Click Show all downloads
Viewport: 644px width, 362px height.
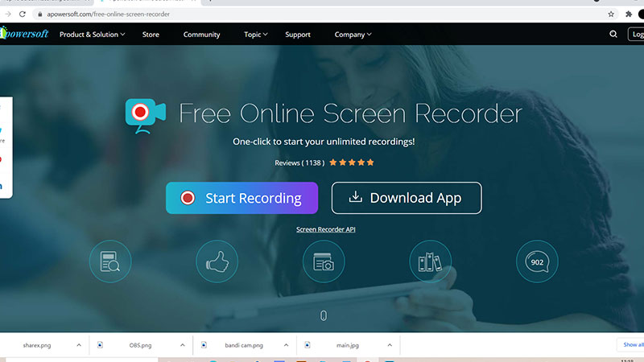click(632, 345)
